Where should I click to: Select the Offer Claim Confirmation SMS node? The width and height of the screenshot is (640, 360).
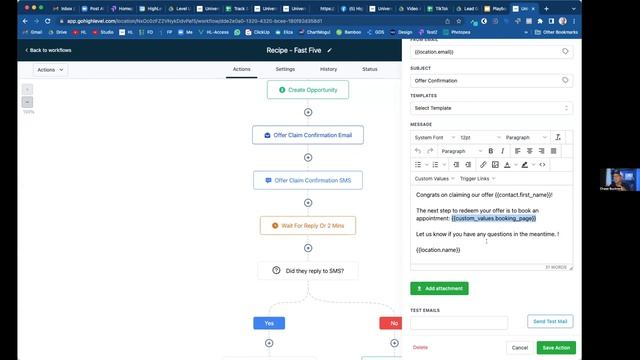point(308,180)
